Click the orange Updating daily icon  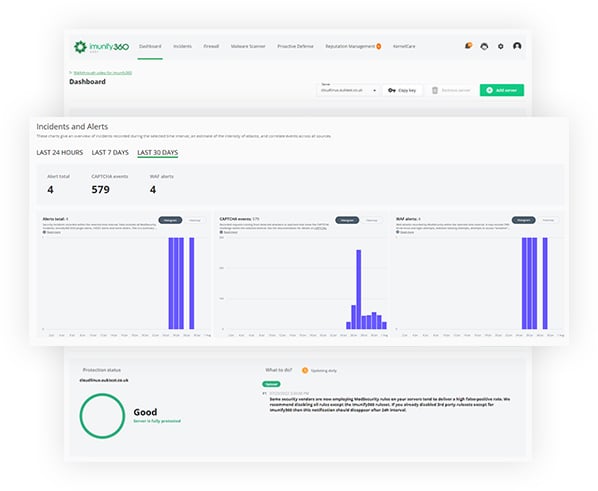[x=305, y=370]
